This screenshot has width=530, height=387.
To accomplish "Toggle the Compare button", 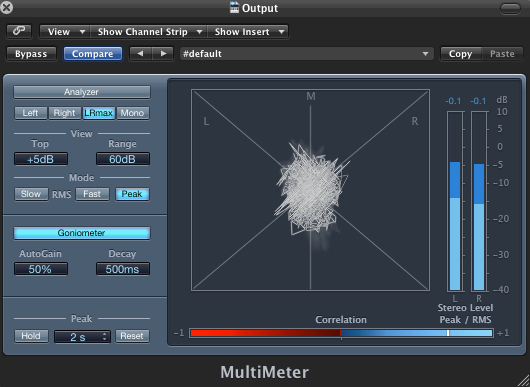I will click(x=93, y=54).
